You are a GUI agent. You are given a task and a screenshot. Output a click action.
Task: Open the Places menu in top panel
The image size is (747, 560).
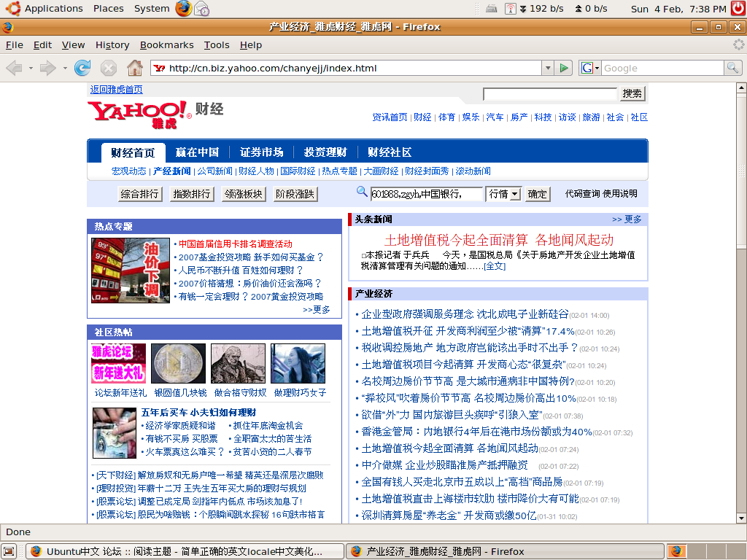point(108,9)
